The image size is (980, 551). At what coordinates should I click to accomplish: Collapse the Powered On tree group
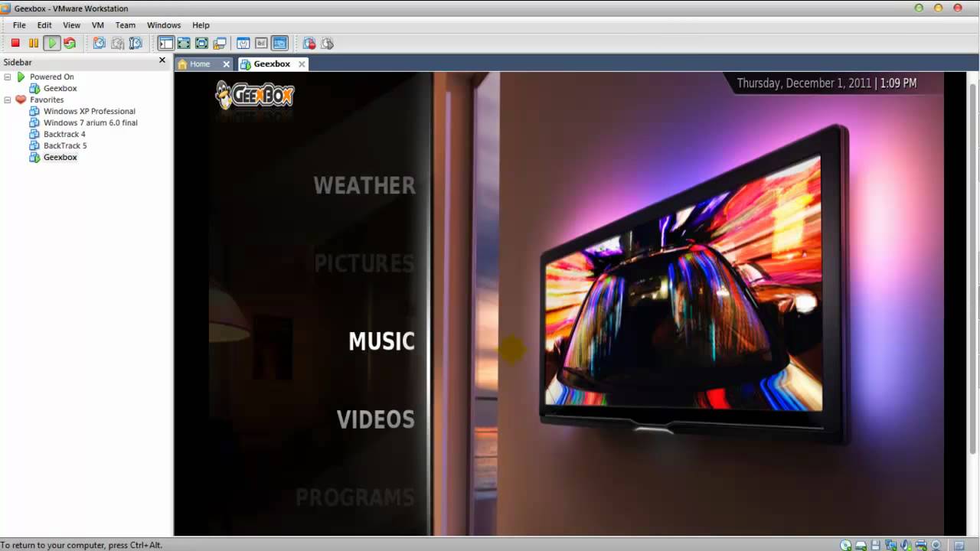pyautogui.click(x=8, y=77)
